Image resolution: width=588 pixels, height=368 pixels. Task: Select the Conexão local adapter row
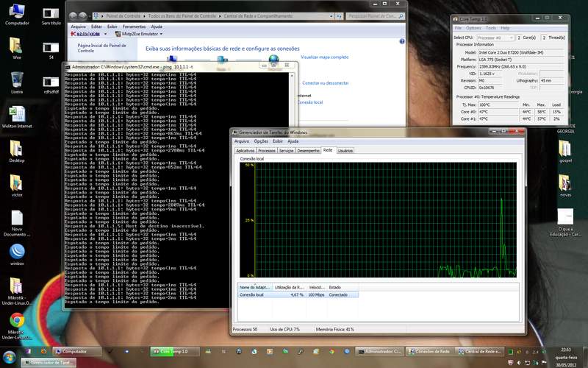point(298,295)
